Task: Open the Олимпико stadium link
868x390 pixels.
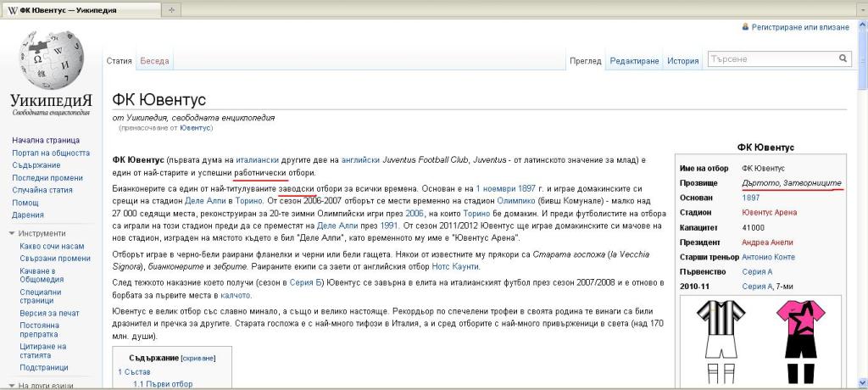Action: [x=516, y=201]
